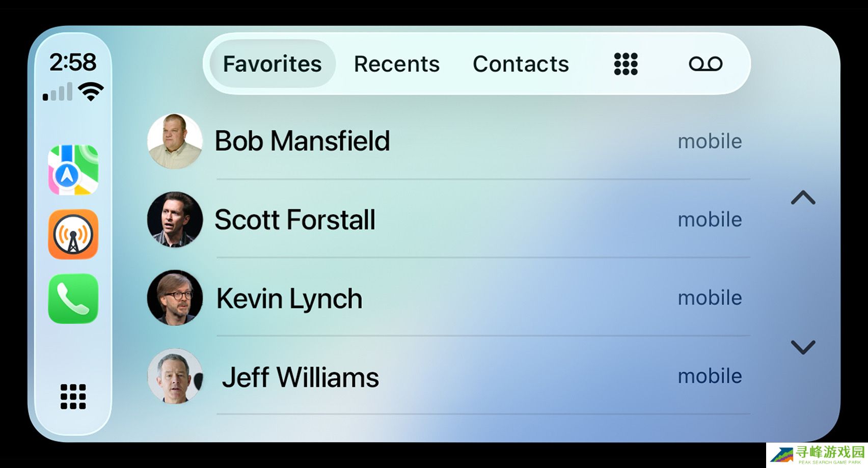Open the voicemail tab

706,64
